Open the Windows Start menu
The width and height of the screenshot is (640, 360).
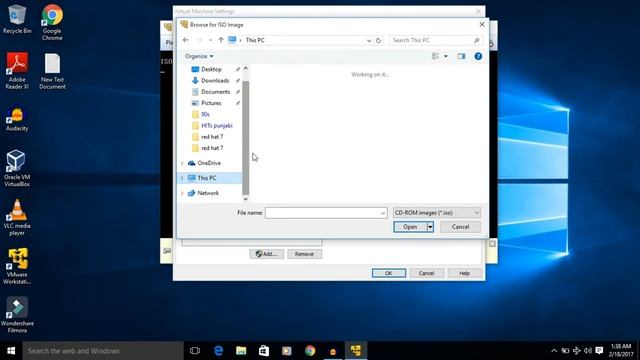click(x=11, y=351)
